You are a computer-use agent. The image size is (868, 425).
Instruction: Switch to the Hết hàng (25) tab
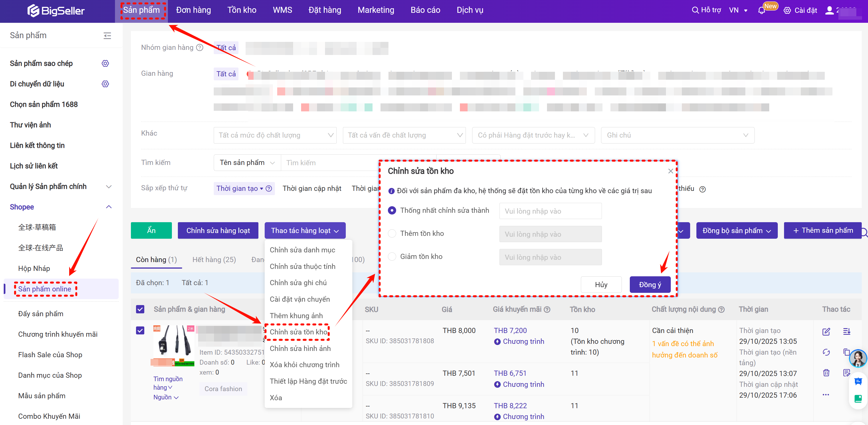[x=214, y=260]
